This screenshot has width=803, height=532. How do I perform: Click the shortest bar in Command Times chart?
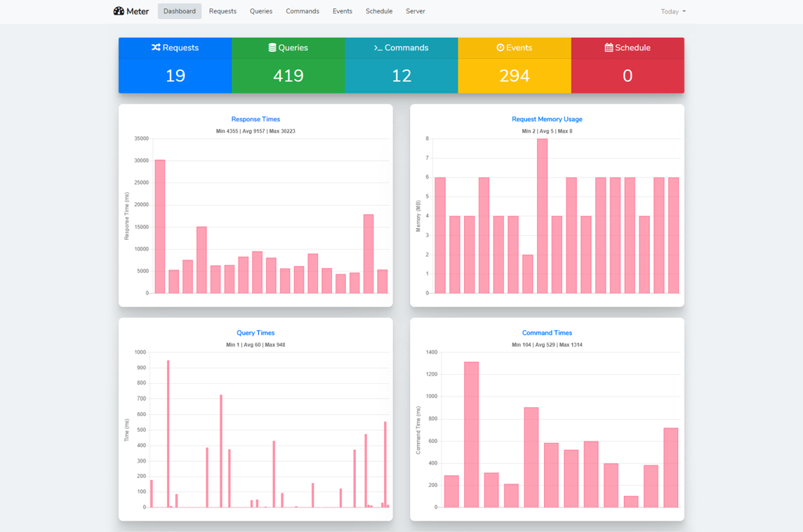coord(631,502)
